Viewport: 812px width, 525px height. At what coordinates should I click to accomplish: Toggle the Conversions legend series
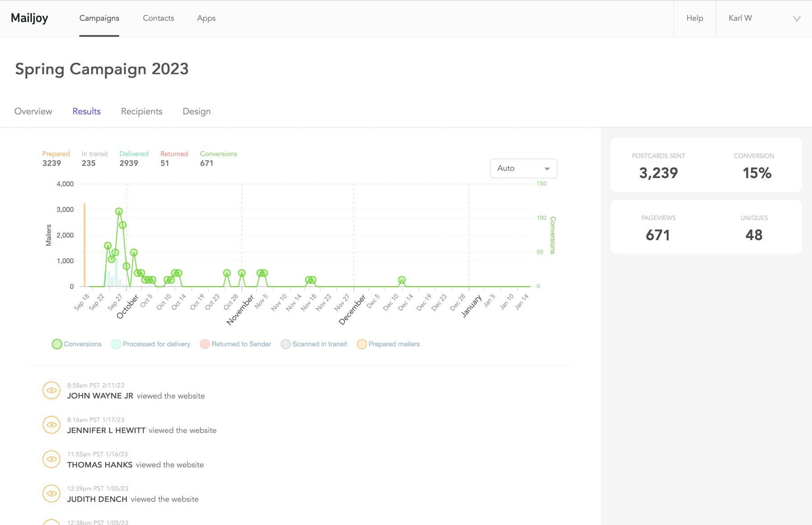[x=77, y=344]
